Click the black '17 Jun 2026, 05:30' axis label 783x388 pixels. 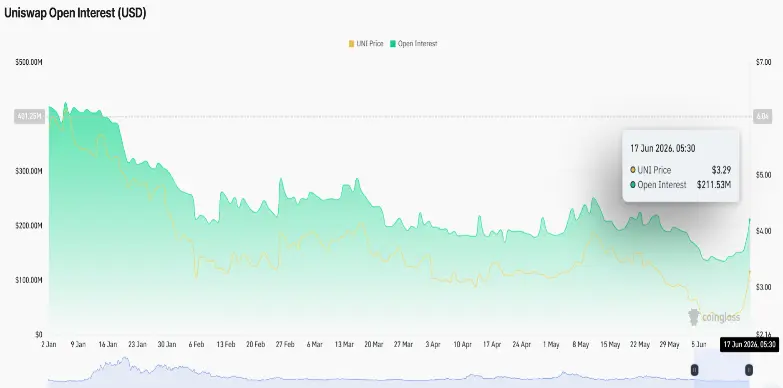750,345
